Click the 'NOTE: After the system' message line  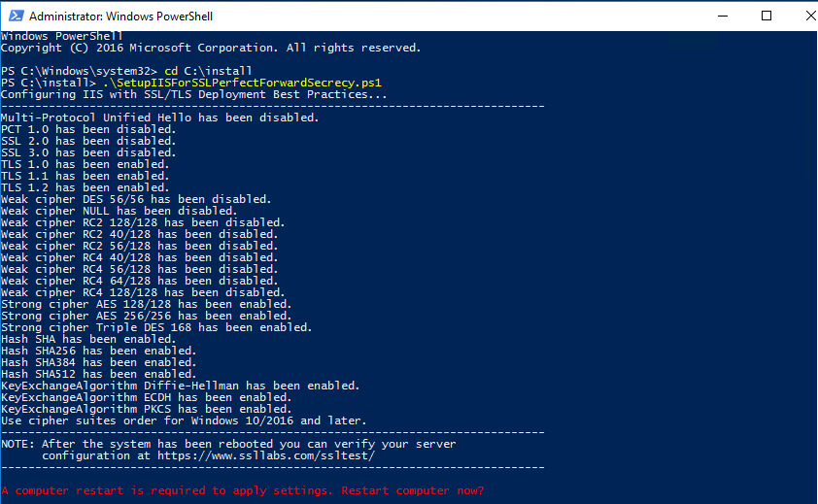click(228, 444)
